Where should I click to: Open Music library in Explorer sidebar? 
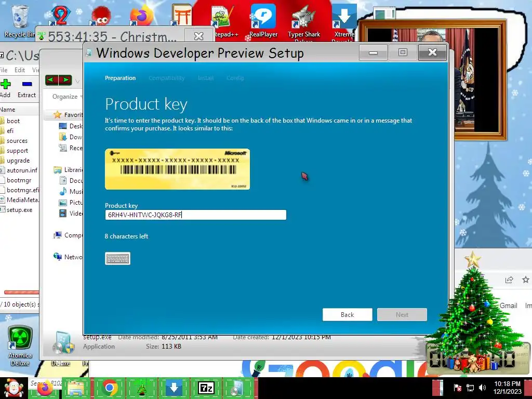click(71, 191)
